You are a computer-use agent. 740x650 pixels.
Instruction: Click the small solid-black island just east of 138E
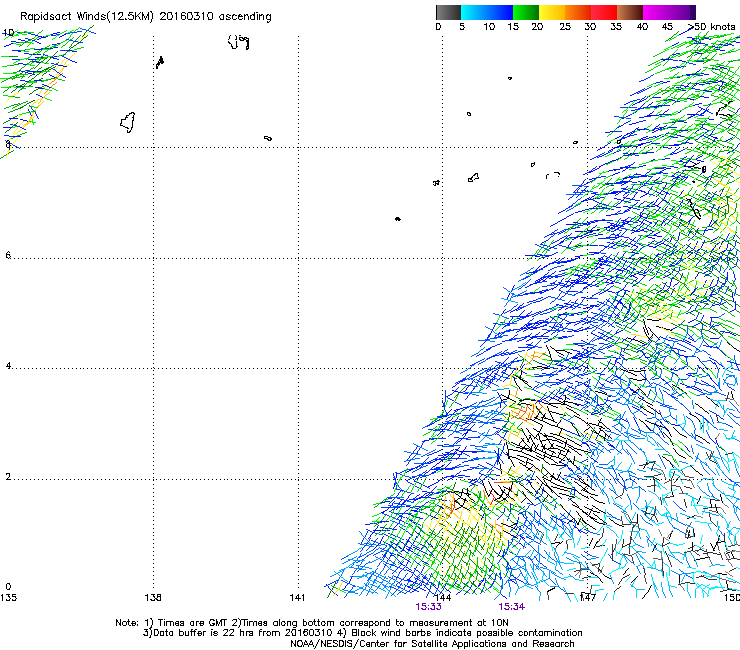160,62
